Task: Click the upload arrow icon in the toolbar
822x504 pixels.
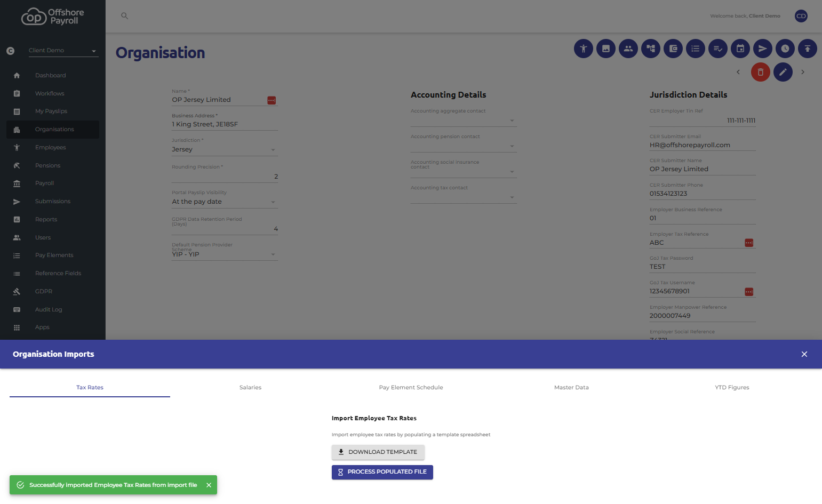Action: coord(808,49)
